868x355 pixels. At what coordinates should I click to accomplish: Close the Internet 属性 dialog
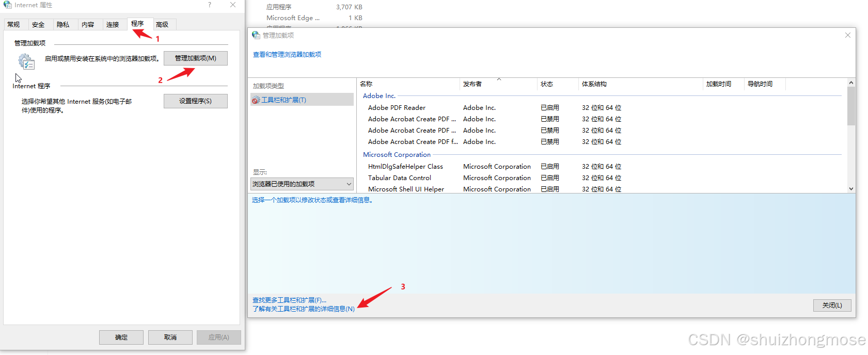pyautogui.click(x=233, y=5)
